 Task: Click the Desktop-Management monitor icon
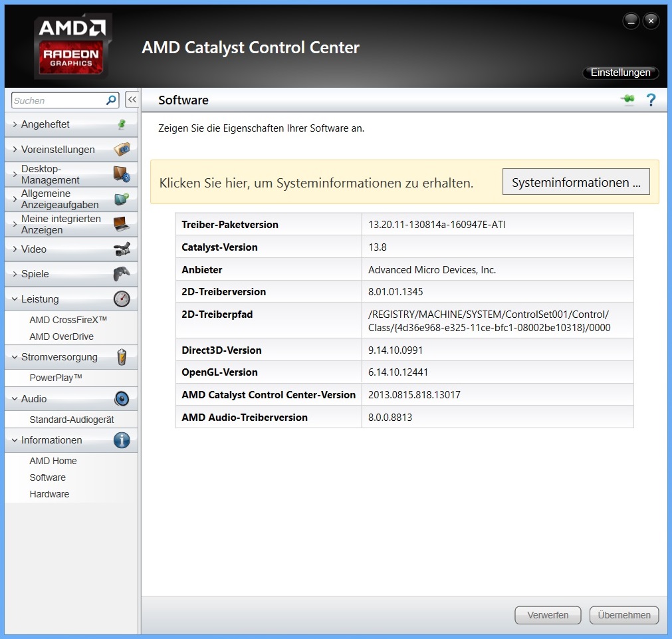(x=122, y=174)
